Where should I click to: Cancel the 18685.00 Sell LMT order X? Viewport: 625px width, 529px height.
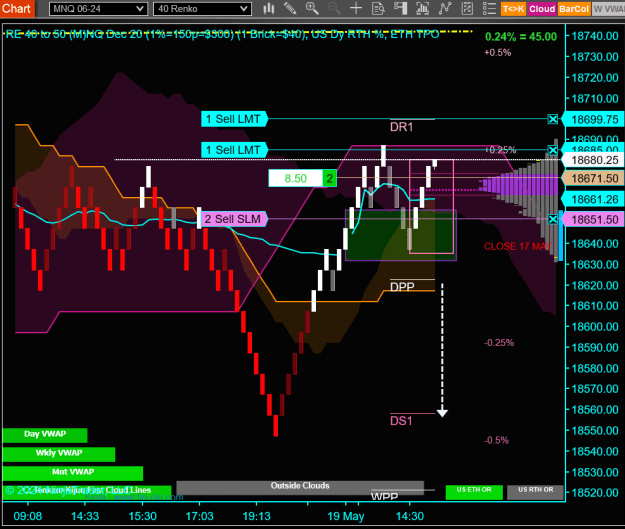552,150
